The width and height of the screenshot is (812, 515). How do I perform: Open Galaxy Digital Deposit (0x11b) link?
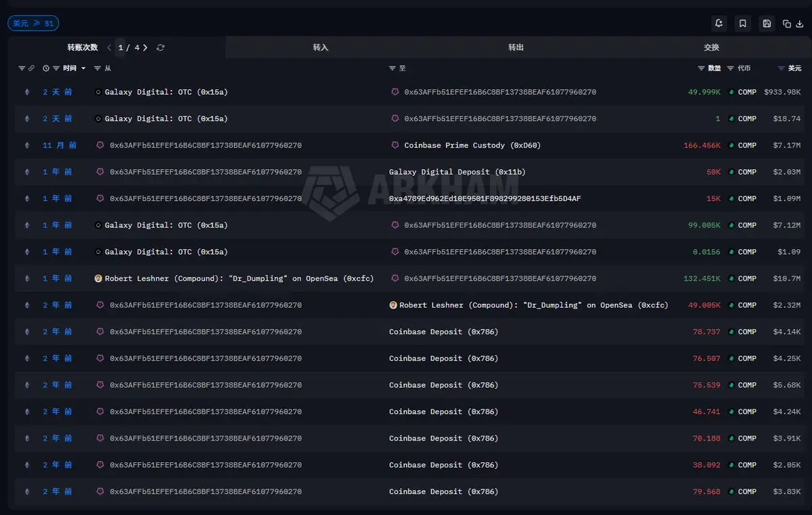(x=457, y=172)
